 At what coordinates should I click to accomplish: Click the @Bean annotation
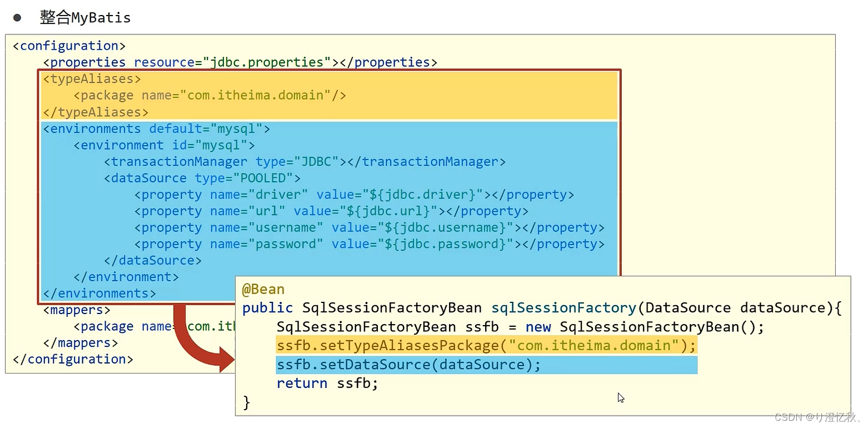point(263,290)
